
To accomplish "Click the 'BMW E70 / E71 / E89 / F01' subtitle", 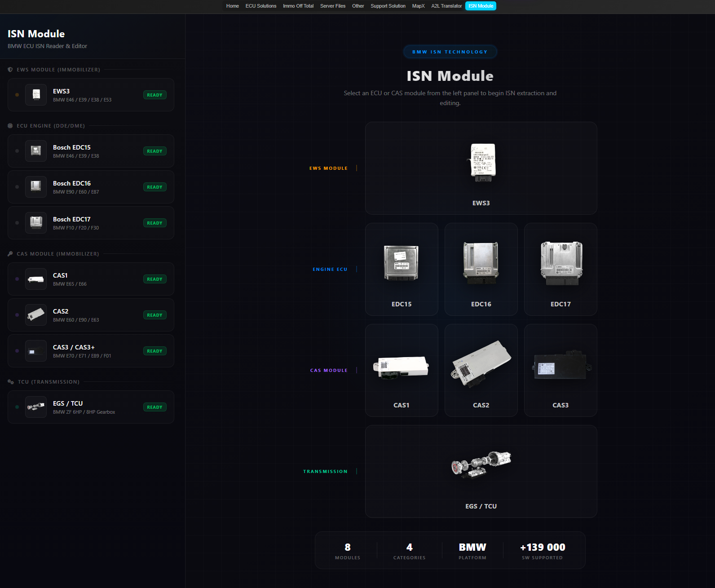I will 82,356.
